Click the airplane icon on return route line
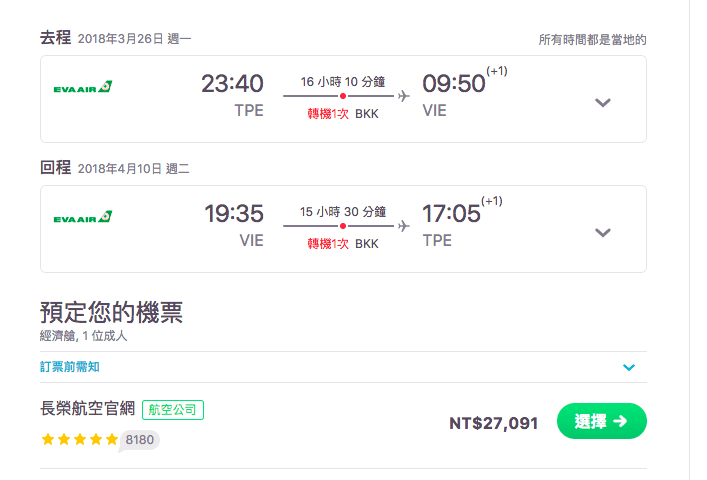 click(x=404, y=226)
